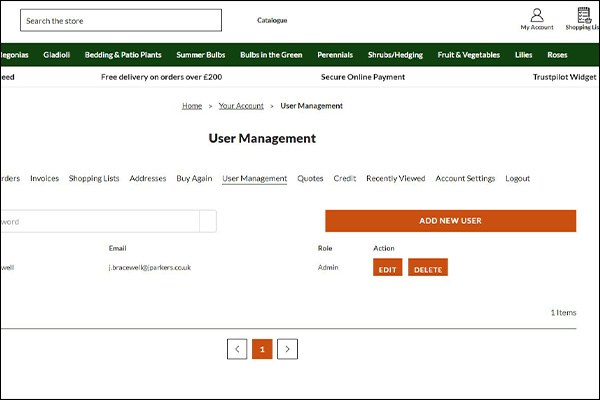Select page 1 in pagination
Screen dimensions: 600x400
tap(262, 349)
